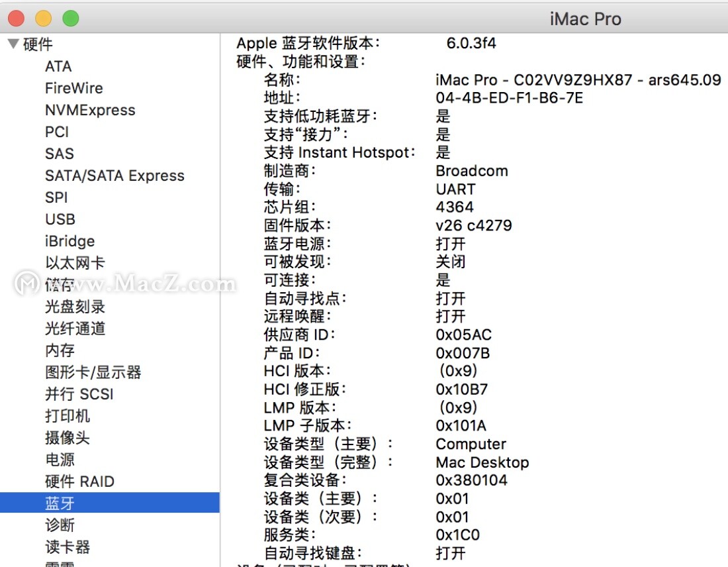The image size is (728, 567).
Task: Click the 可被发现 value 关闭
Action: click(450, 262)
